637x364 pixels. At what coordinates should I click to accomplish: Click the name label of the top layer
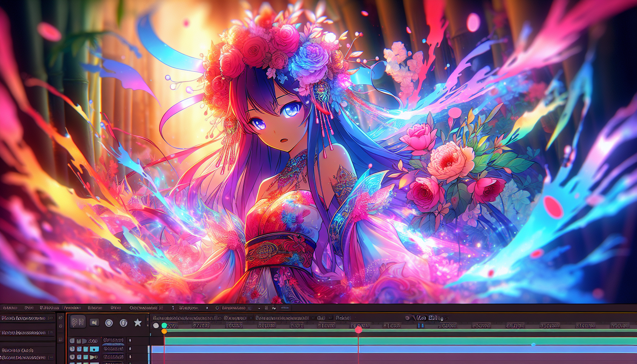(x=113, y=341)
